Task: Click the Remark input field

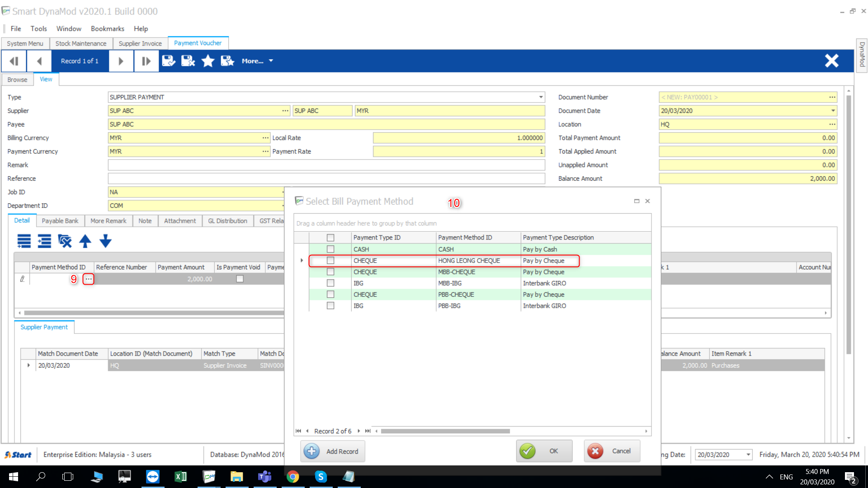Action: (x=326, y=165)
